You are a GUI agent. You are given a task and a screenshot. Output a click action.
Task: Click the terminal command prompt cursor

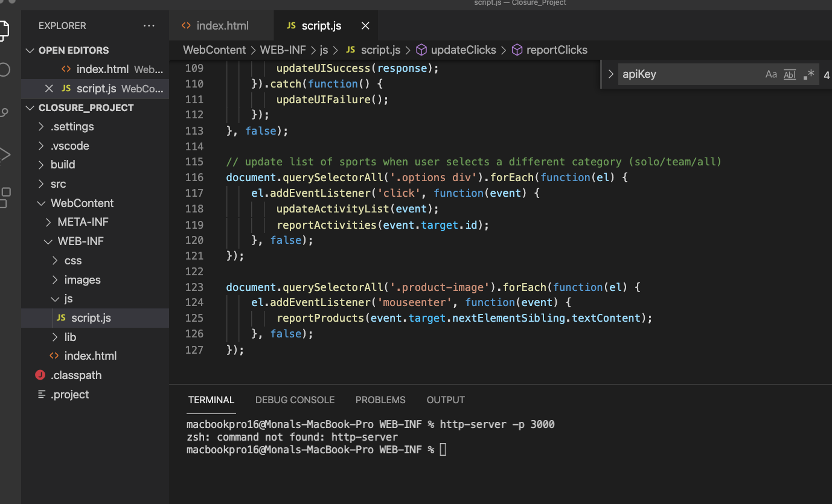[443, 450]
